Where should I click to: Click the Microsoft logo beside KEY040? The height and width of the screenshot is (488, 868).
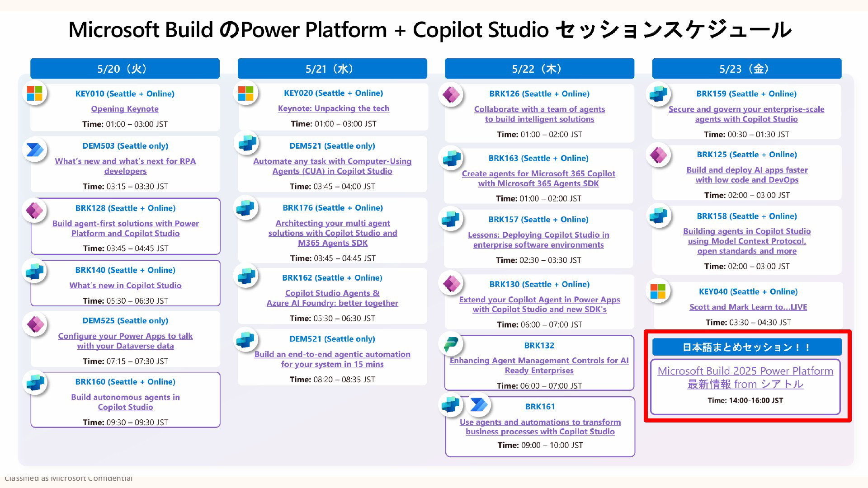point(658,291)
